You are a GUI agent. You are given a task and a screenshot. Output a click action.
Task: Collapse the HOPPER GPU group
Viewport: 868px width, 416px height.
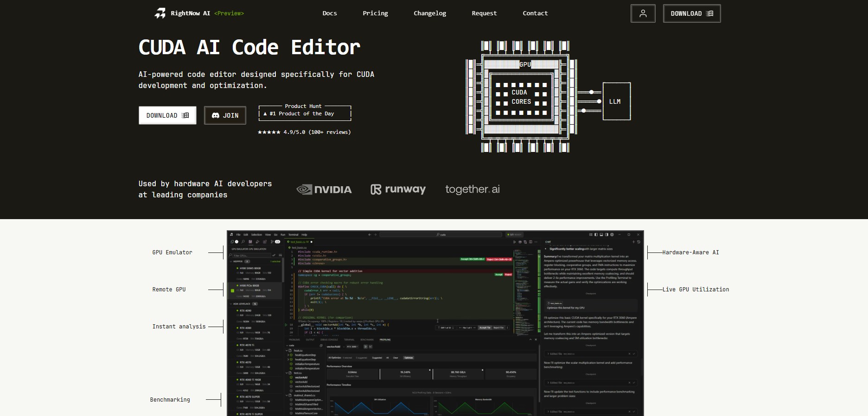(231, 261)
